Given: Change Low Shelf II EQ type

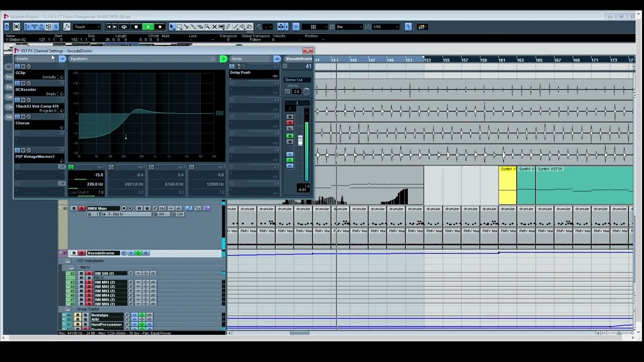Looking at the screenshot, I should (80, 192).
